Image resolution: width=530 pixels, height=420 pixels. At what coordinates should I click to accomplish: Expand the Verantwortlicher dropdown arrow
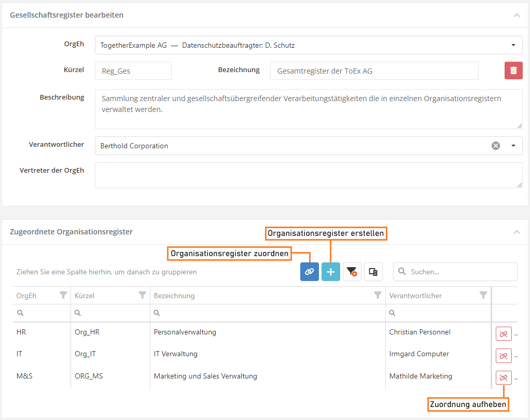pyautogui.click(x=513, y=146)
